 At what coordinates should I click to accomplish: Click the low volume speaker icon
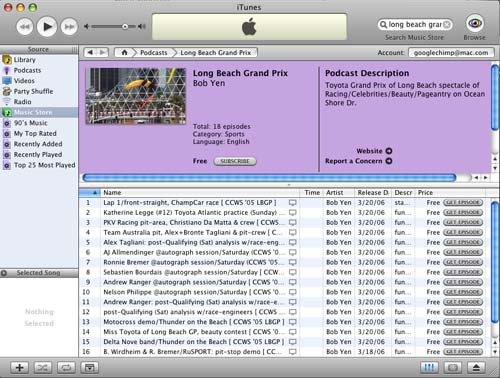point(86,26)
